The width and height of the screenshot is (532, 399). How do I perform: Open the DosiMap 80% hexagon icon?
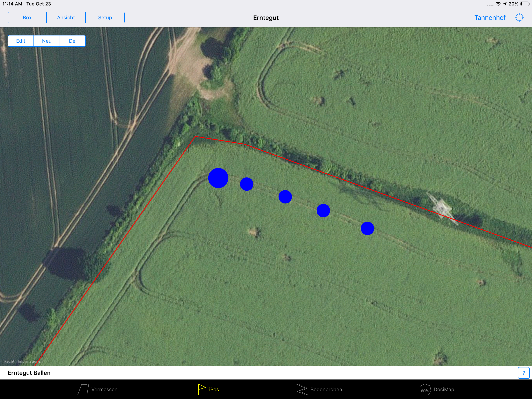[x=425, y=389]
